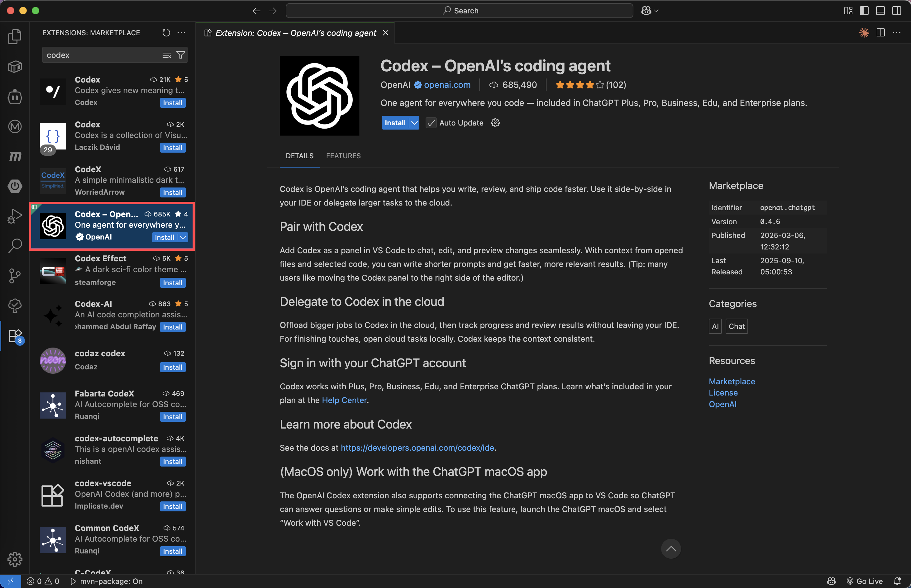Open the Copilot chat dropdown in title bar
This screenshot has width=911, height=588.
[x=656, y=11]
